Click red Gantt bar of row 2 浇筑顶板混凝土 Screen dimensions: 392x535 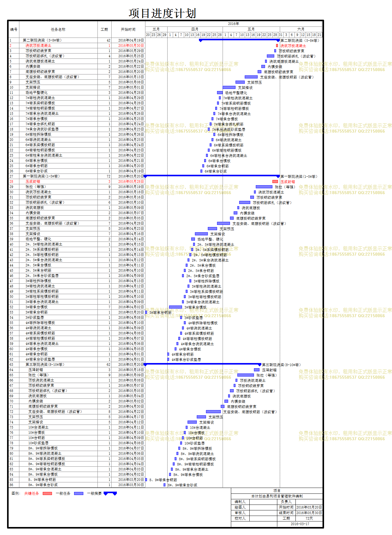tap(277, 46)
